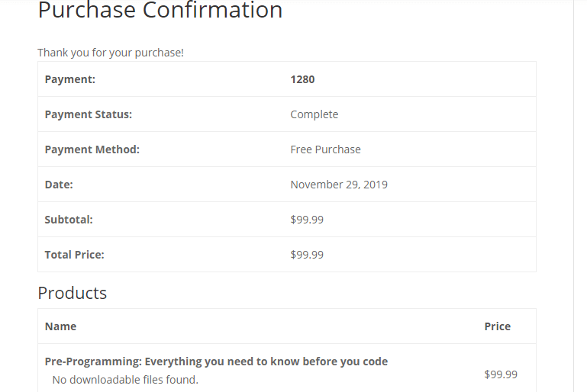Viewport: 587px width, 392px height.
Task: Click the 'Date:' row label
Action: pyautogui.click(x=59, y=185)
